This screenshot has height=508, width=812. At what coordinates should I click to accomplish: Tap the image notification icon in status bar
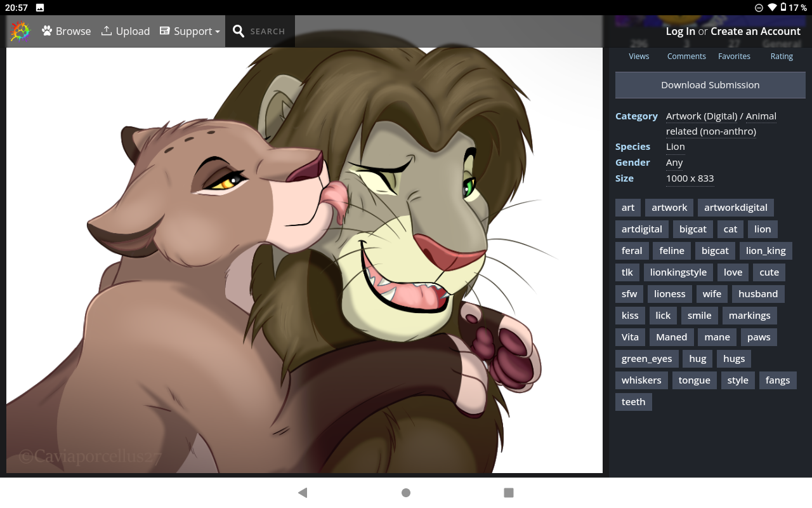click(40, 8)
